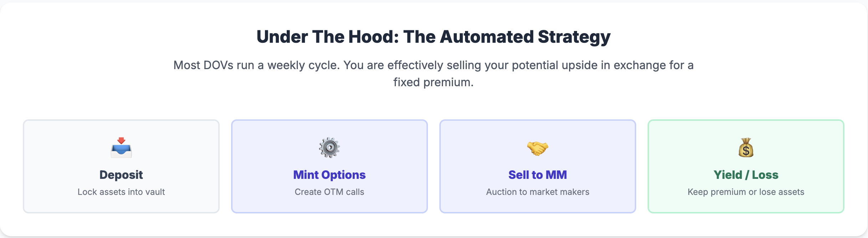This screenshot has height=238, width=868.
Task: Click the inbox tray deposit icon
Action: click(x=121, y=148)
